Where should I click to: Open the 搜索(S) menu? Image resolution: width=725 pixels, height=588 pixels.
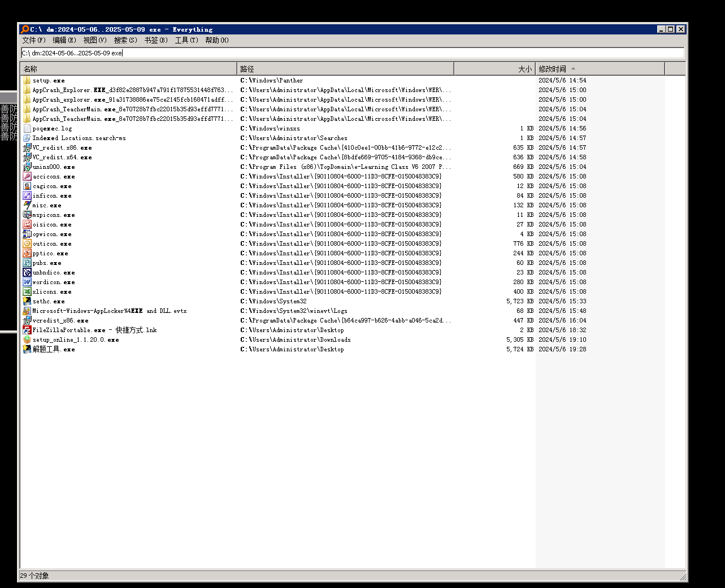pyautogui.click(x=125, y=40)
